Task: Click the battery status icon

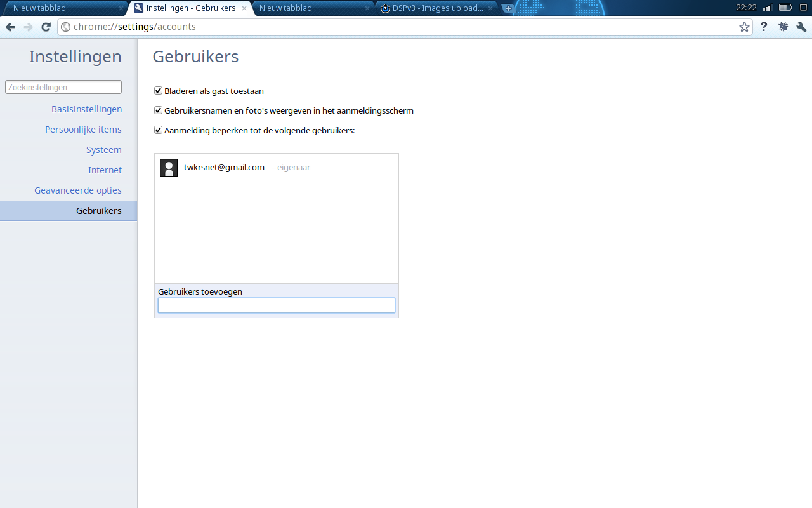Action: pyautogui.click(x=785, y=8)
